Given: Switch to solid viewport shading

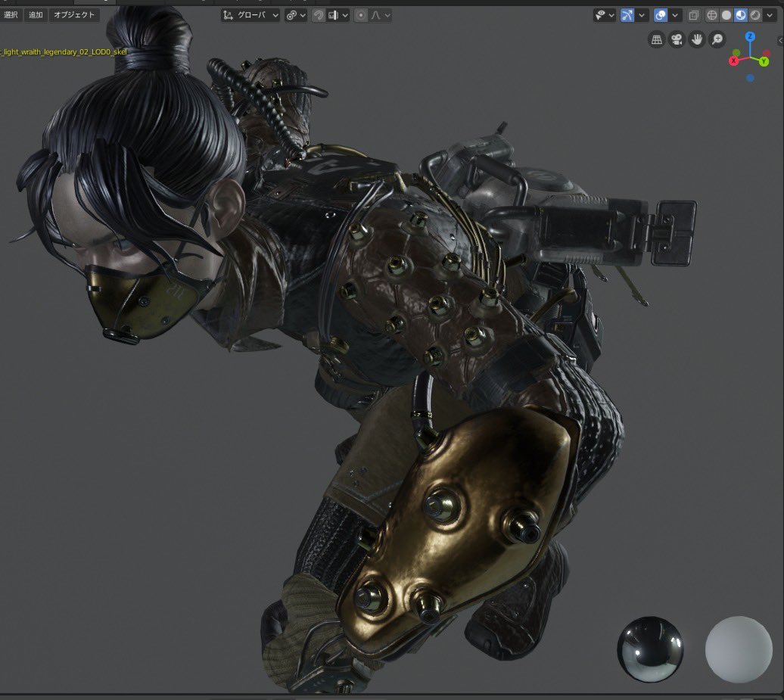Looking at the screenshot, I should pos(726,15).
